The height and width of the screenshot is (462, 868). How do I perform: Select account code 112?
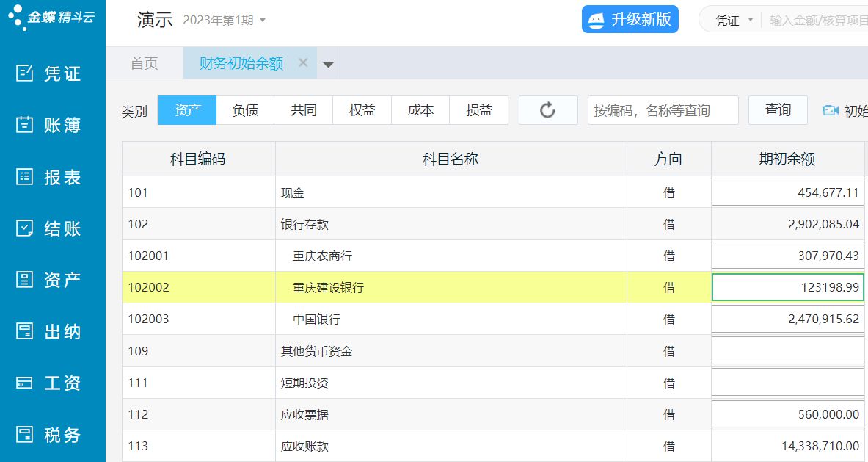click(x=138, y=414)
